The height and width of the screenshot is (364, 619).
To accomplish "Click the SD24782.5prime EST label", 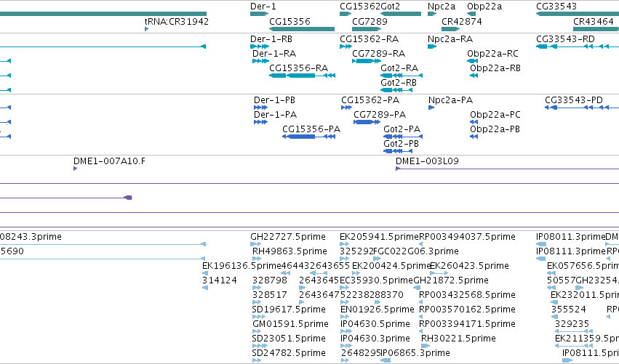I will point(289,353).
